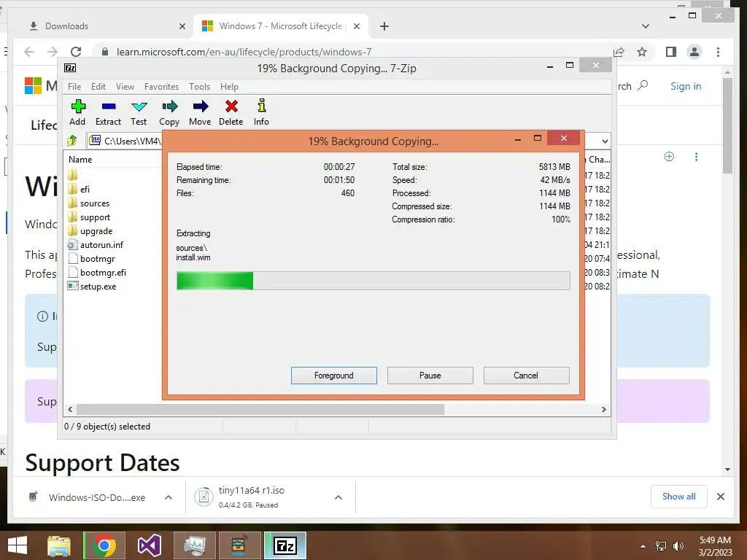This screenshot has height=560, width=747.
Task: Click the plus circle icon on the web page
Action: pos(669,157)
